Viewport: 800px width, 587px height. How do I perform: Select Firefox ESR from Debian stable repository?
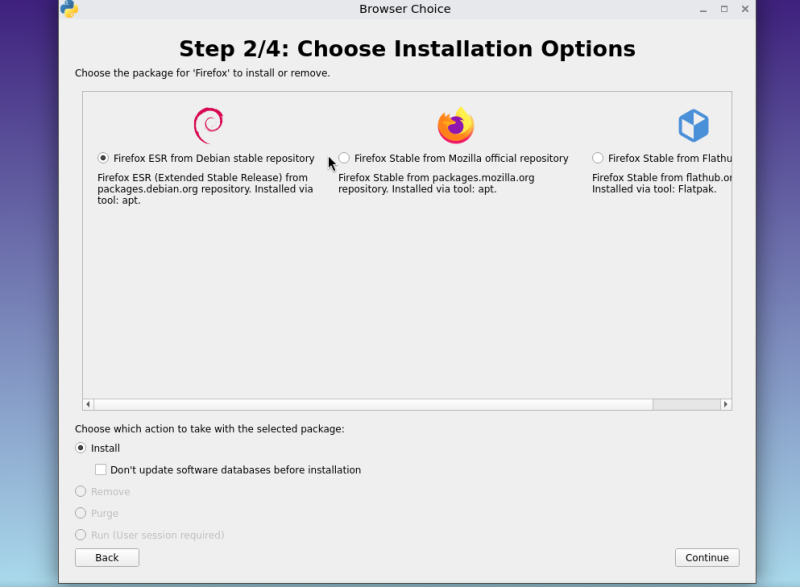(x=102, y=157)
